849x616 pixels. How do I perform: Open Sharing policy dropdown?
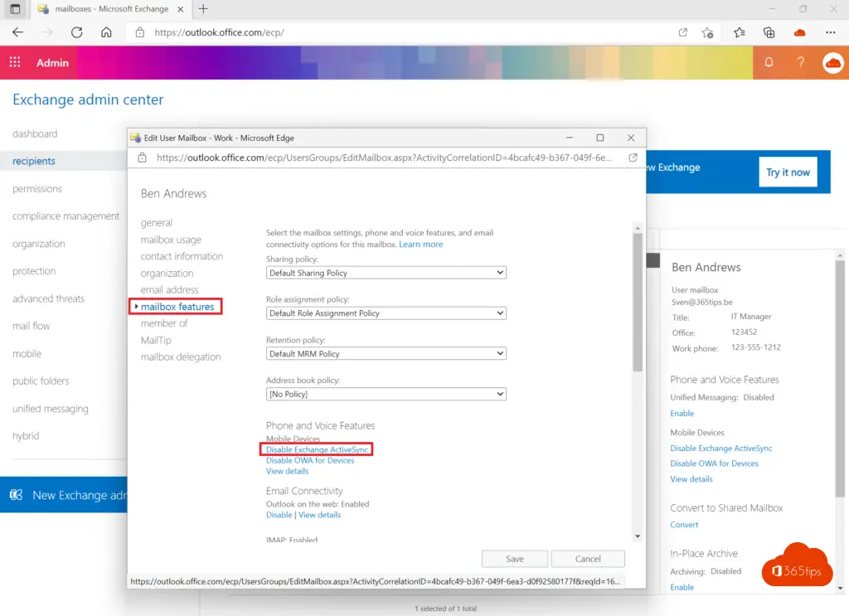pos(386,273)
